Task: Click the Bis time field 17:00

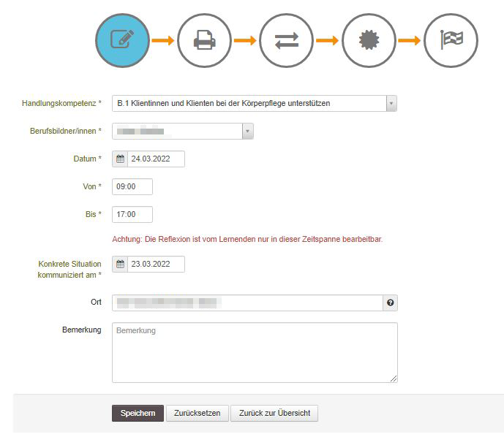Action: pyautogui.click(x=132, y=215)
